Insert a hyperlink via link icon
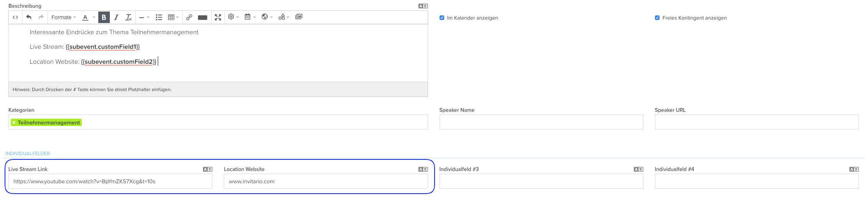The image size is (868, 199). (189, 17)
